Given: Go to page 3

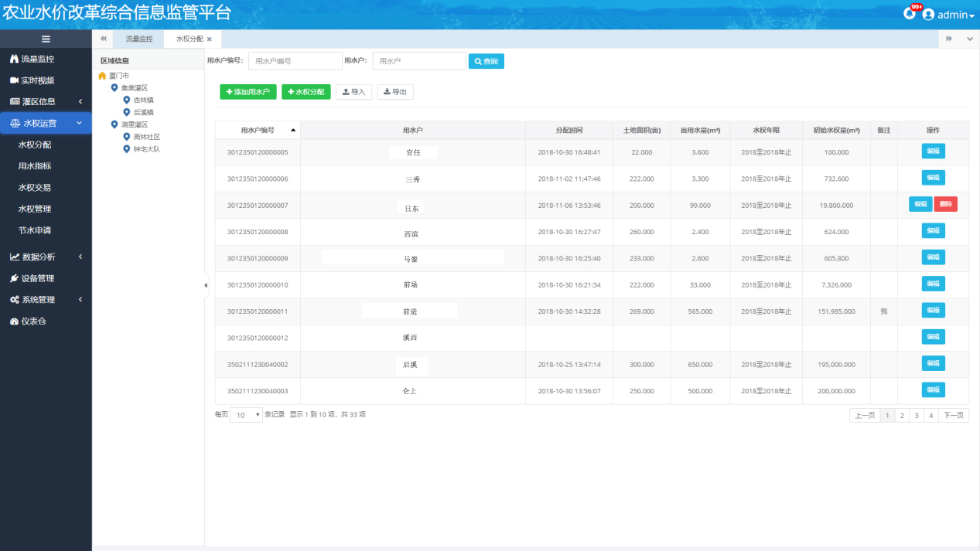Looking at the screenshot, I should (x=917, y=415).
